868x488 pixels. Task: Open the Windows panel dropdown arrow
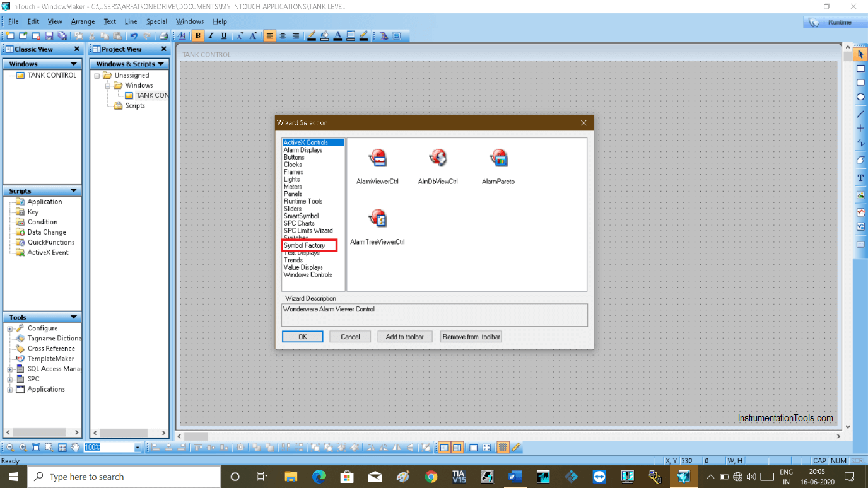(x=74, y=64)
